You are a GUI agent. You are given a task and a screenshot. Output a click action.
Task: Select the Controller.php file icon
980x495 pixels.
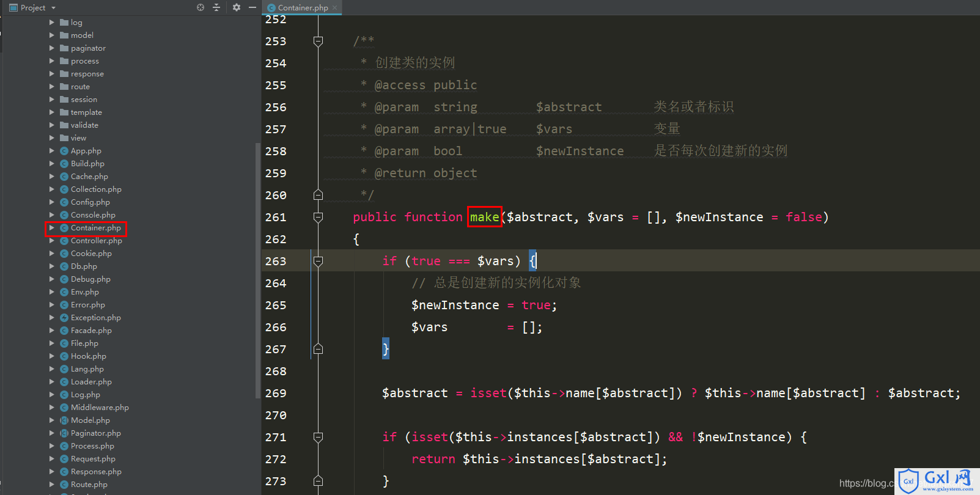tap(64, 241)
